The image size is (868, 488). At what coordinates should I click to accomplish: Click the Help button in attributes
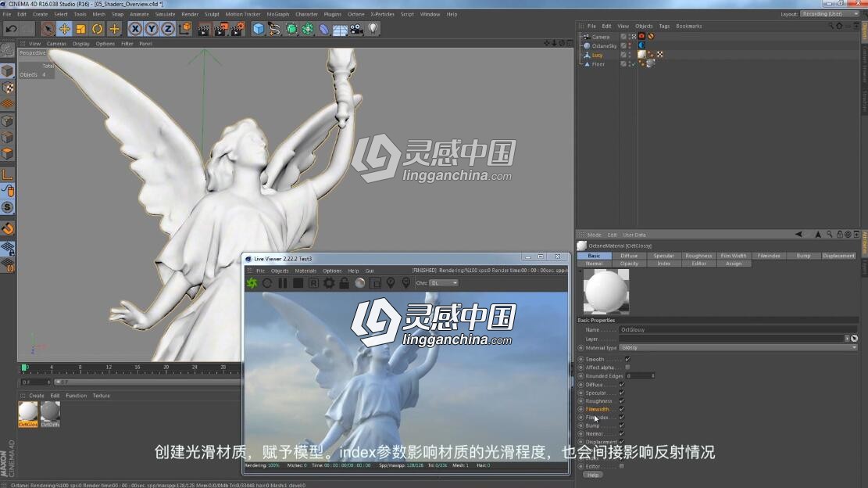pyautogui.click(x=593, y=475)
